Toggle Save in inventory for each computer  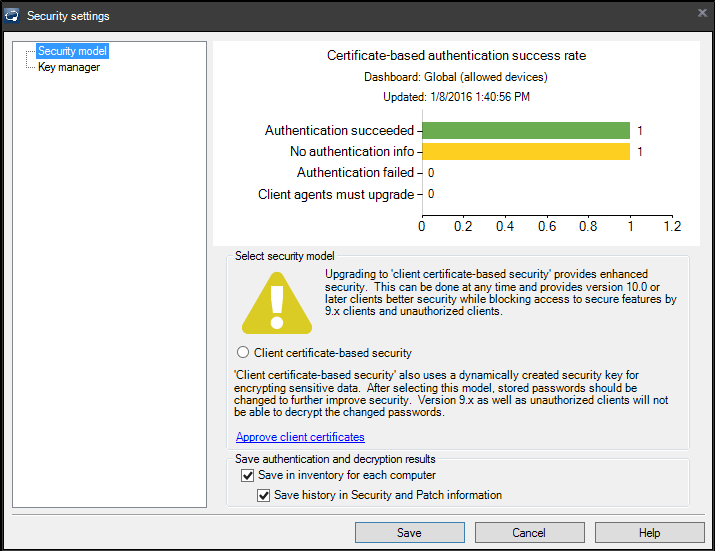click(248, 476)
